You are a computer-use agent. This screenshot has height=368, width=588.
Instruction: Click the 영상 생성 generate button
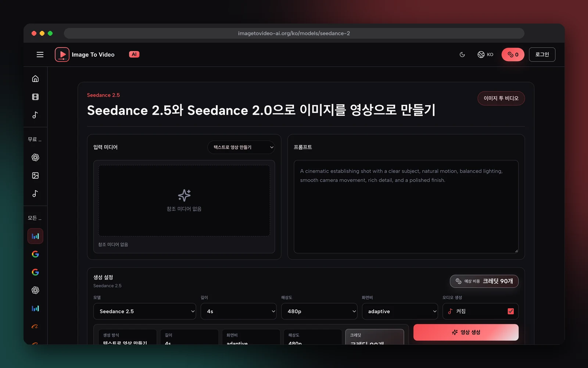[466, 332]
